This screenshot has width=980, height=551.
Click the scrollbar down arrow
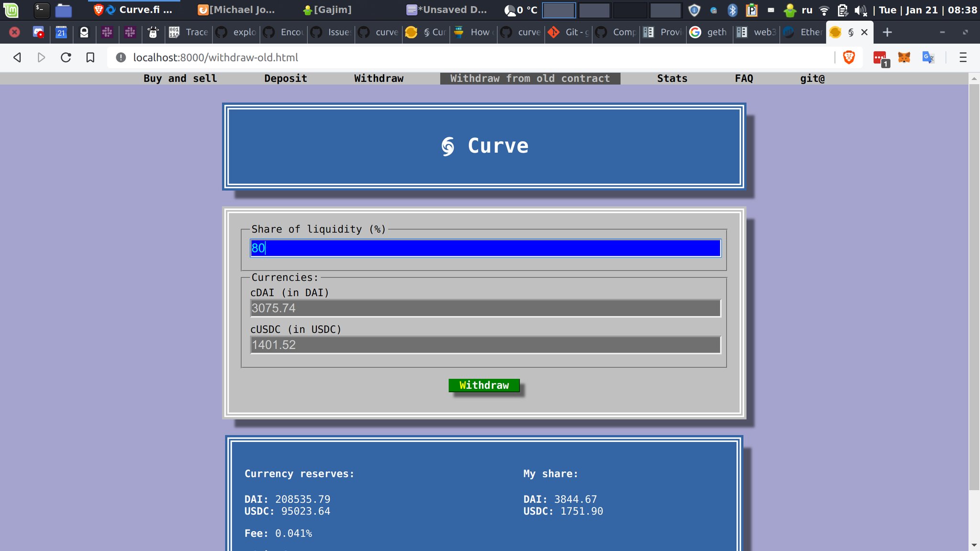click(974, 545)
